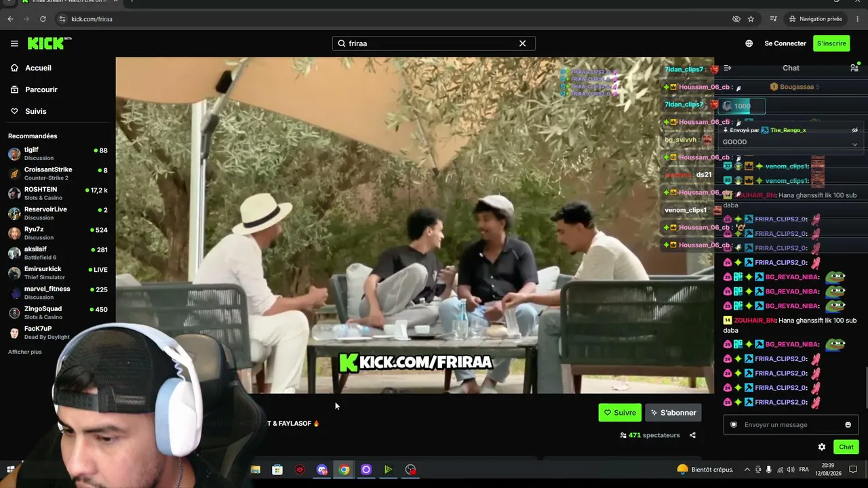
Task: Show hidden system tray icons
Action: coord(747,470)
